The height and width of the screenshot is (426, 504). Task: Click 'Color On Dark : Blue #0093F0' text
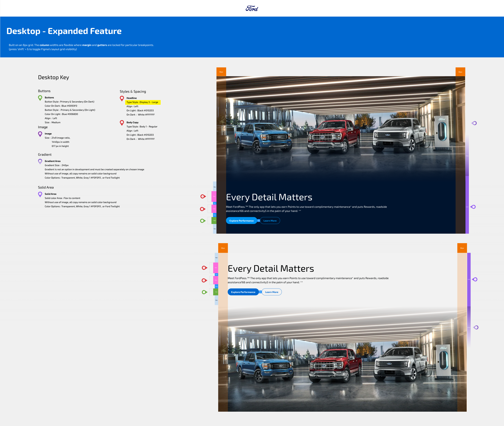(x=61, y=106)
